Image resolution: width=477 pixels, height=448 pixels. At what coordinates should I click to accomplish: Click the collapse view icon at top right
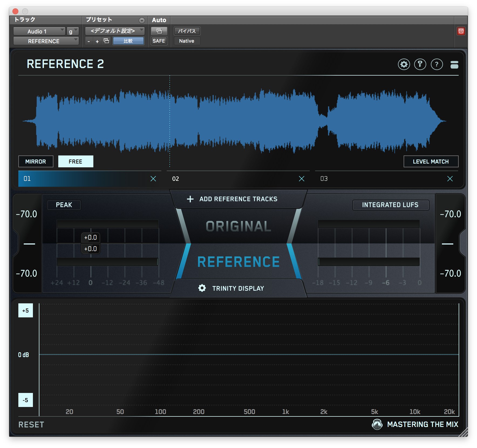pos(455,64)
